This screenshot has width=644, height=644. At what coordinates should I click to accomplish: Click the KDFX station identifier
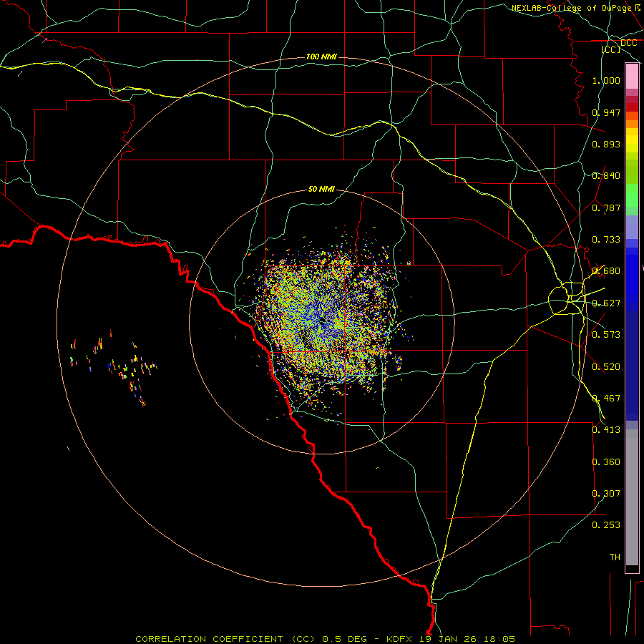pyautogui.click(x=401, y=639)
